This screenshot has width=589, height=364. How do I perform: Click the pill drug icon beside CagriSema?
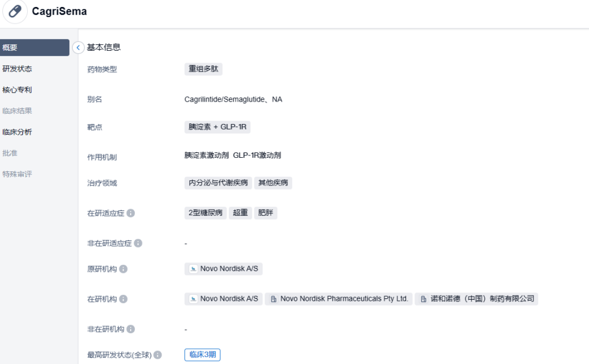coord(15,12)
